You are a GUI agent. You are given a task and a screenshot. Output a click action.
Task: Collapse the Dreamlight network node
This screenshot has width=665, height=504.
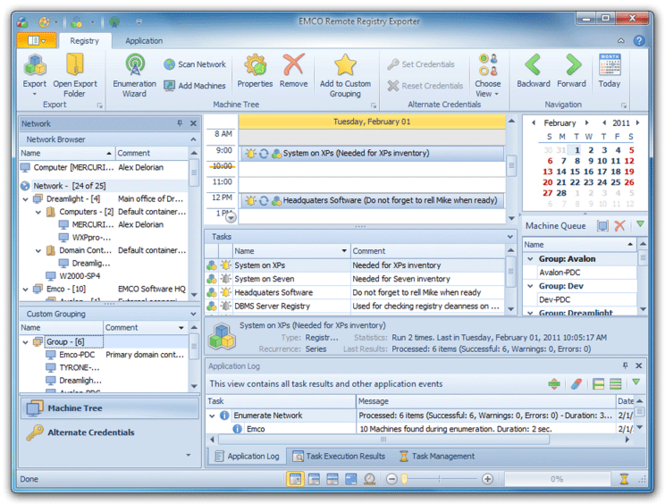[25, 199]
